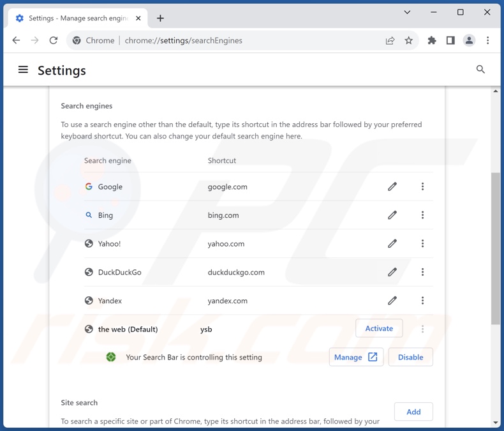Click the vertical page scrollbar thumb
The height and width of the screenshot is (431, 504).
click(495, 249)
